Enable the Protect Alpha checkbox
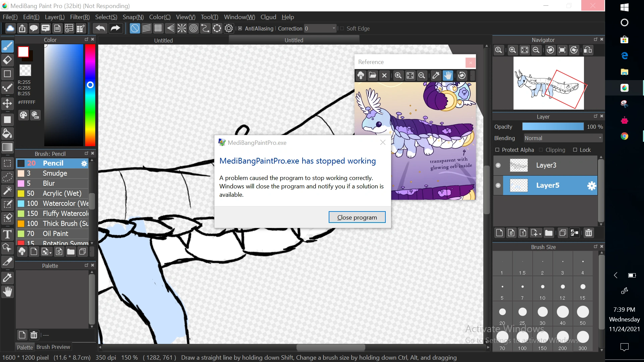Viewport: 644px width, 362px height. 497,150
